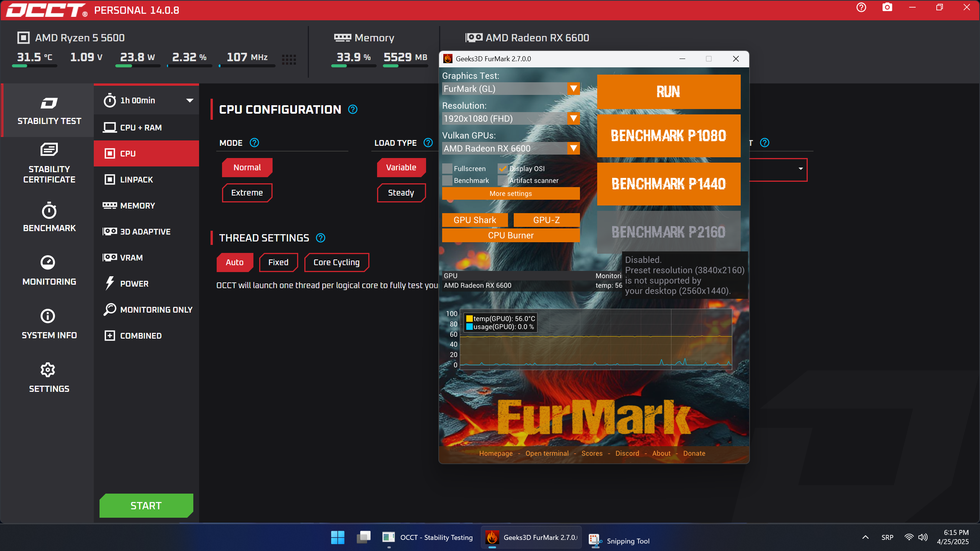Click CPU Configuration help icon
This screenshot has height=551, width=980.
click(x=353, y=110)
